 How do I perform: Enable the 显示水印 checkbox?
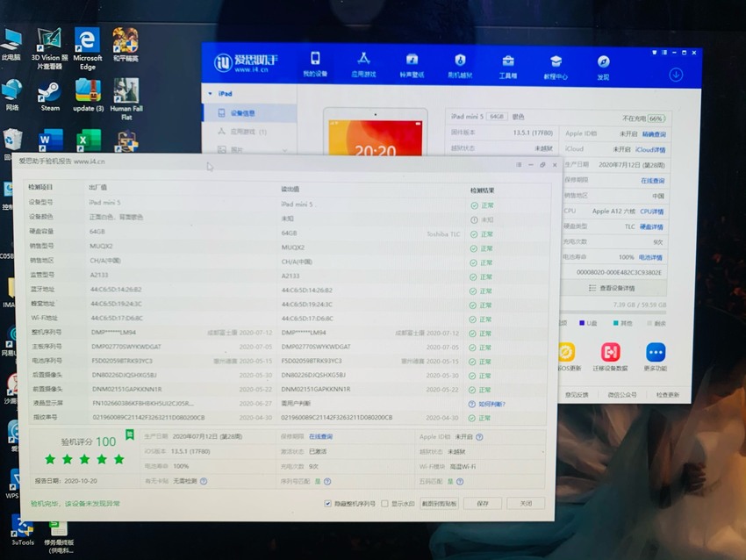[384, 503]
